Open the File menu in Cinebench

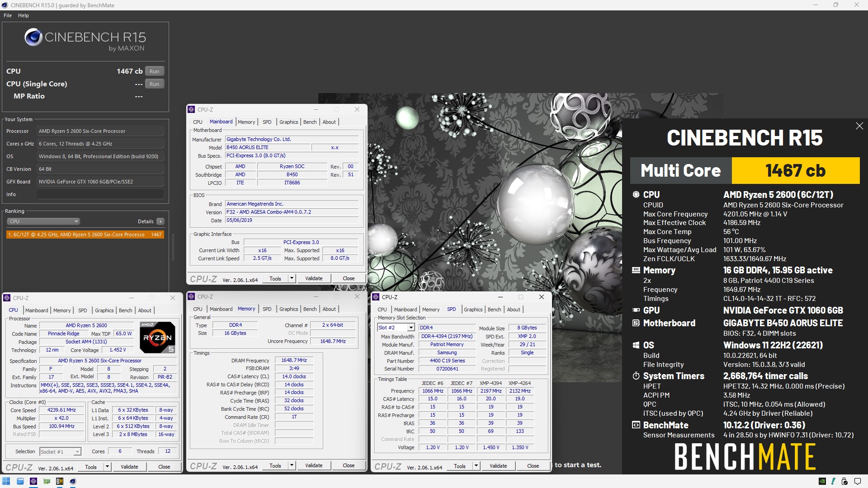(8, 15)
